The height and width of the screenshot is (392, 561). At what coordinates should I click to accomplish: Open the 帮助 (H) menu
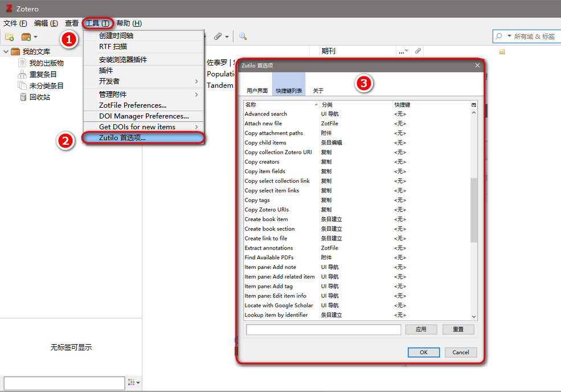pos(129,23)
